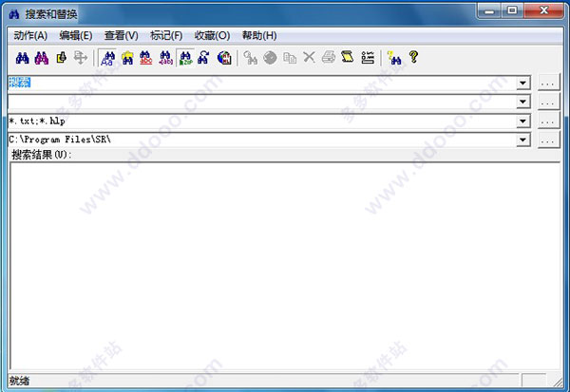The height and width of the screenshot is (392, 570).
Task: Open the 编辑(E) menu
Action: (x=76, y=36)
